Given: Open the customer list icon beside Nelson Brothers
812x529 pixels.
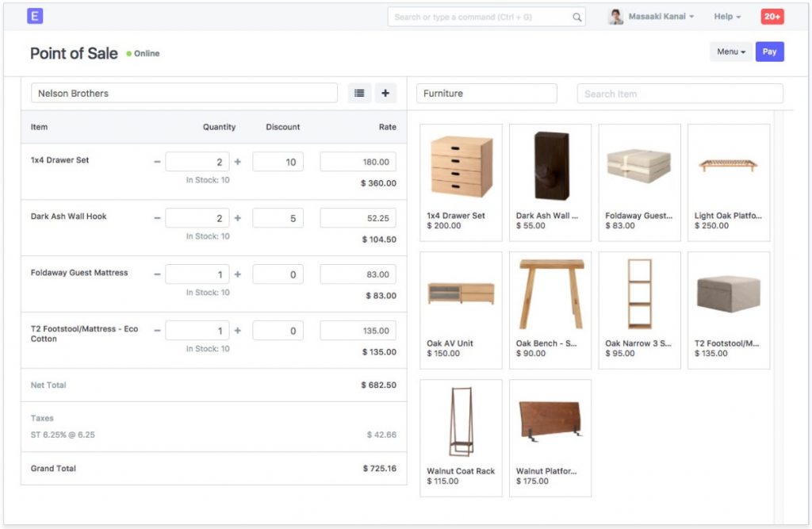Looking at the screenshot, I should (358, 93).
